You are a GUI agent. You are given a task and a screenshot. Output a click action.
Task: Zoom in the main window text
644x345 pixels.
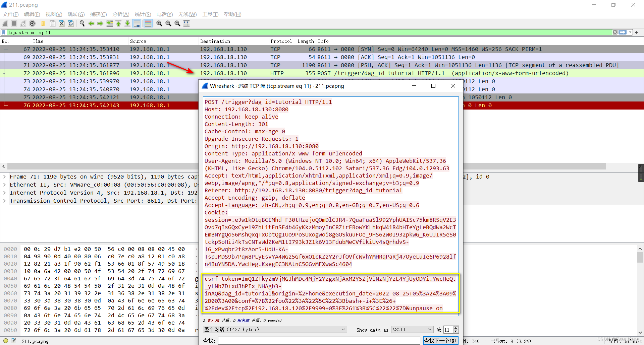tap(159, 23)
